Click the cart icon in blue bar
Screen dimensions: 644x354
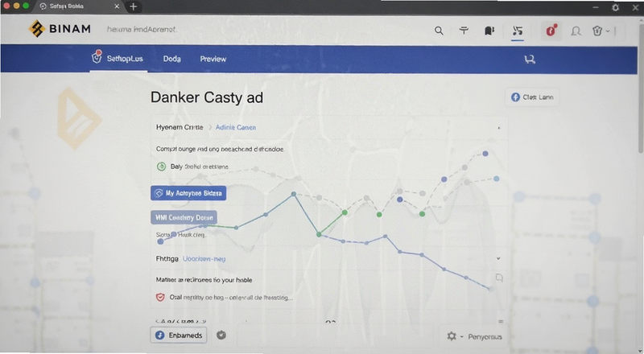click(x=530, y=60)
